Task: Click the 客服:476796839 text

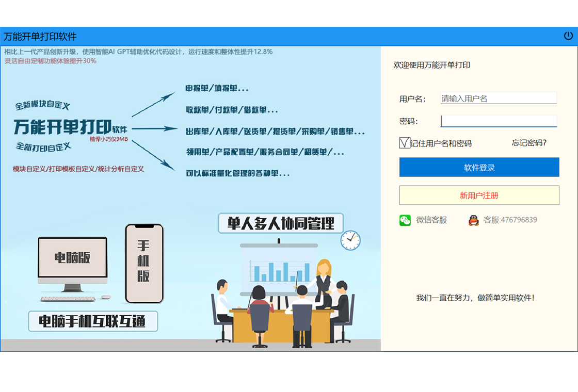Action: 510,220
